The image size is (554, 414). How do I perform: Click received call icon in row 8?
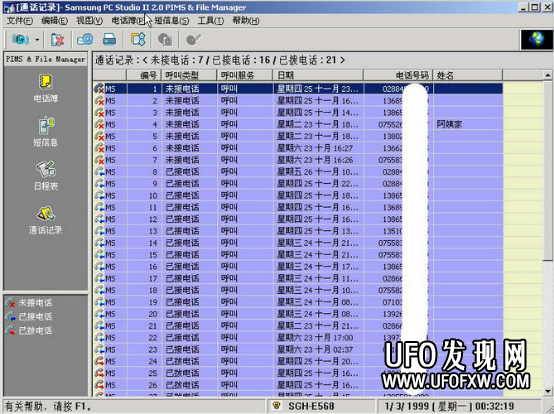(x=99, y=172)
